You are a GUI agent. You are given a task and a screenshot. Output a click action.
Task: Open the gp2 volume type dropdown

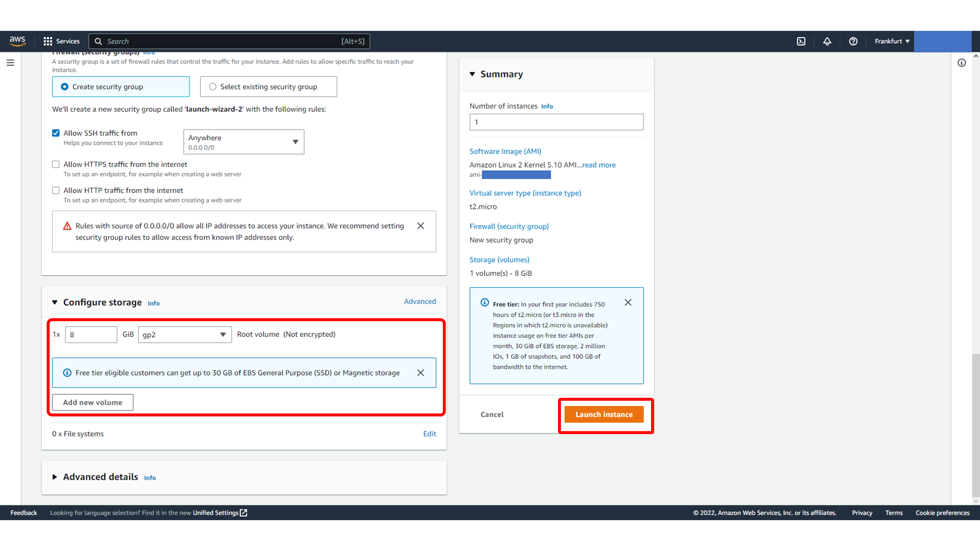[184, 335]
